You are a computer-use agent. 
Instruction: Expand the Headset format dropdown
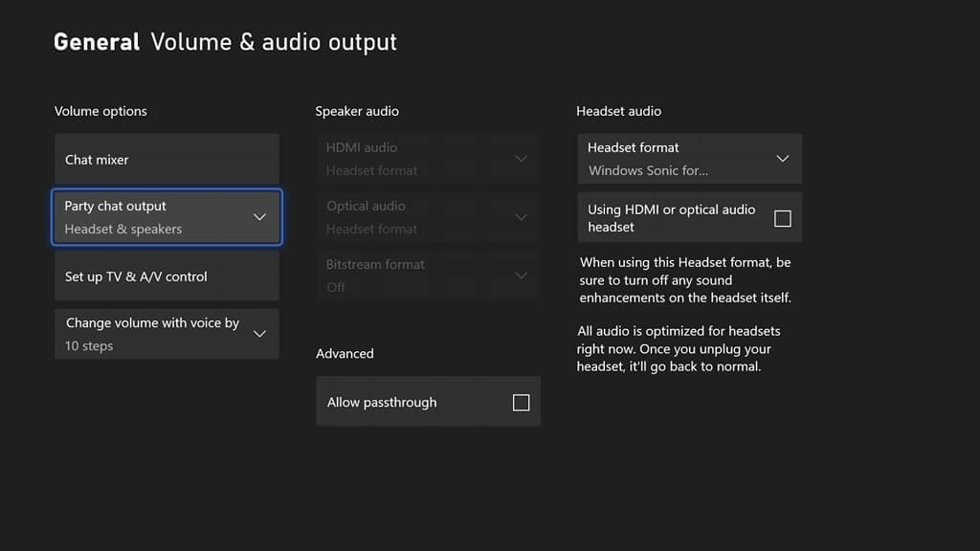point(689,159)
